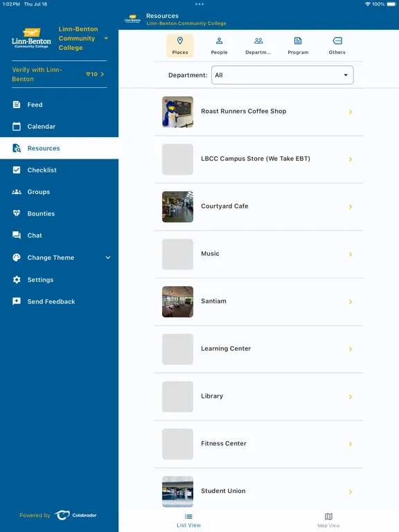This screenshot has width=399, height=532.
Task: Click the small header college logo
Action: tap(132, 18)
